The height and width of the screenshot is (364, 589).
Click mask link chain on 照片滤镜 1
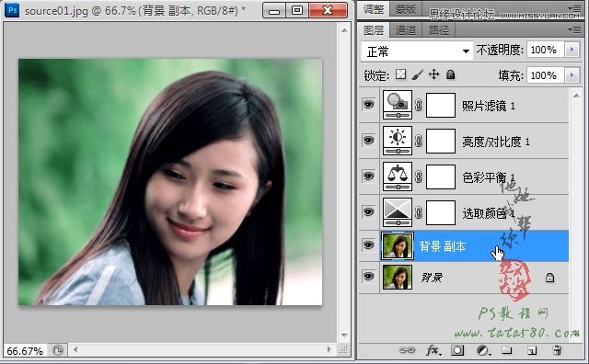(419, 105)
